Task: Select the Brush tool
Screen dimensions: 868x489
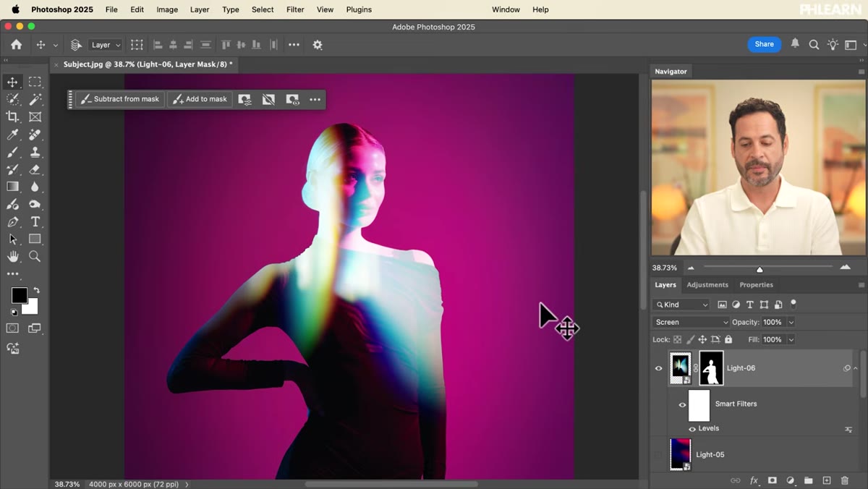Action: (x=12, y=152)
